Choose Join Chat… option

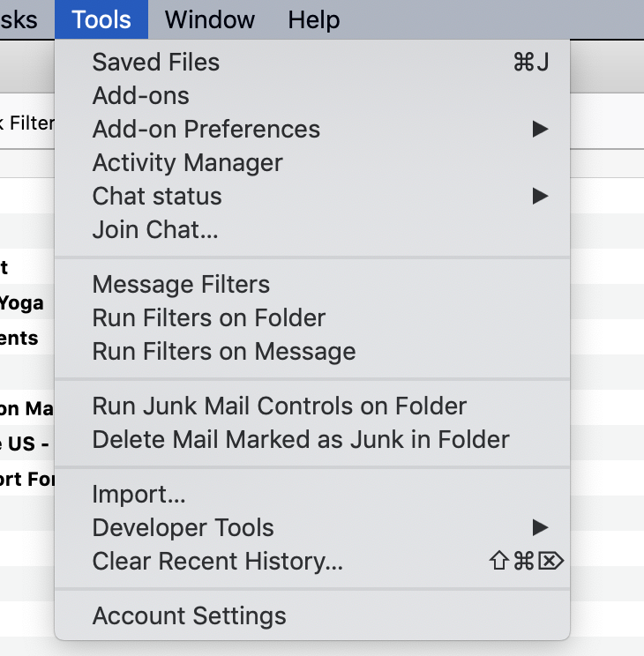pyautogui.click(x=155, y=230)
